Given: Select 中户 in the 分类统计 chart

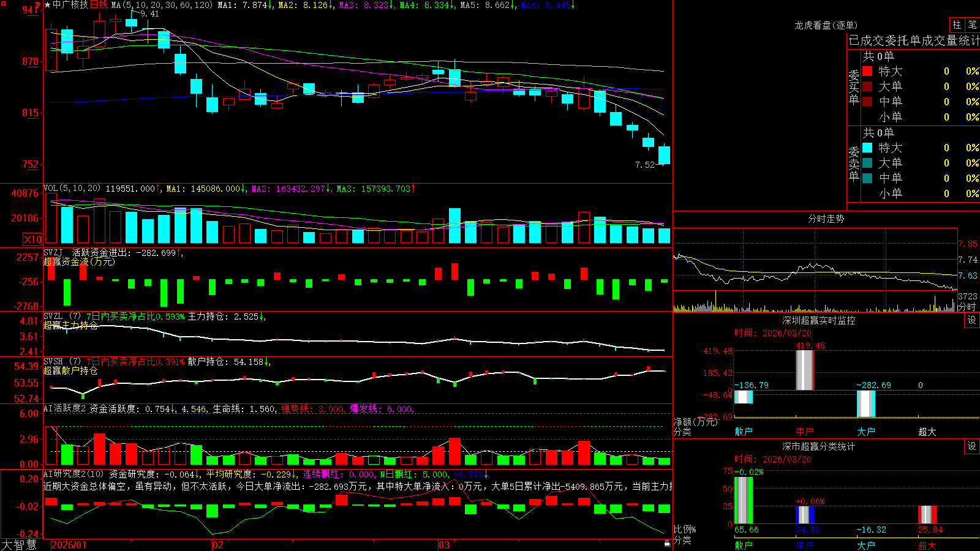Looking at the screenshot, I should [805, 545].
